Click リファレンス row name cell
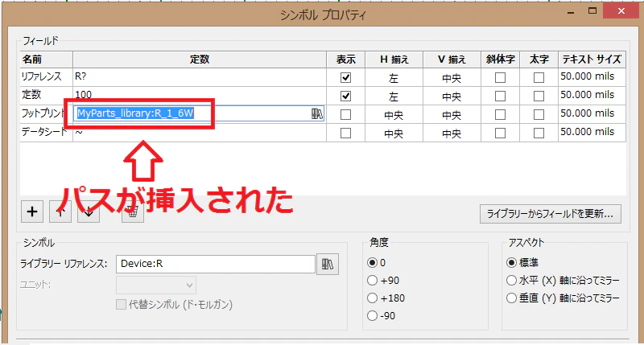This screenshot has height=345, width=644. coord(47,76)
